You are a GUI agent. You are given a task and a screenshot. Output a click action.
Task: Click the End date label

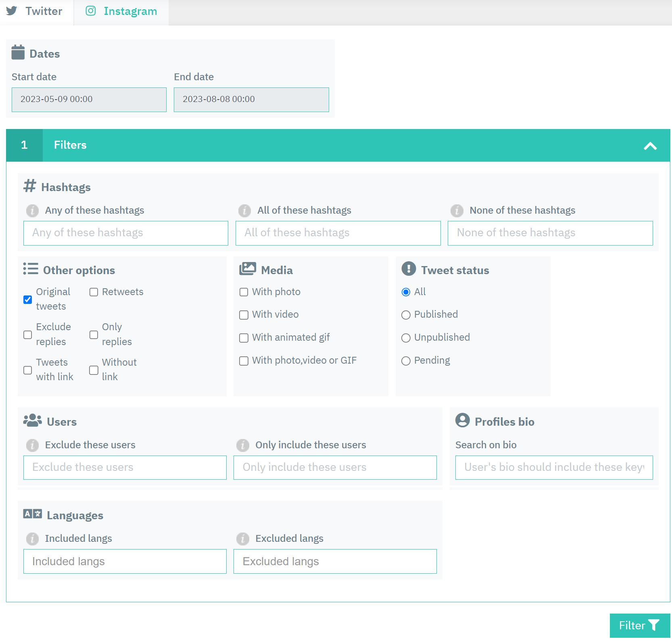click(x=194, y=77)
